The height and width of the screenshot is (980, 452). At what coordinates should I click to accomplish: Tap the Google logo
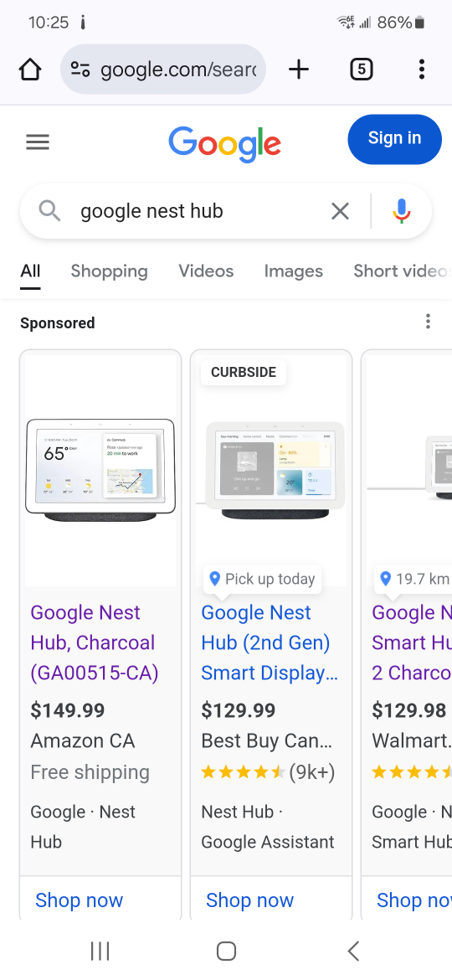coord(225,144)
